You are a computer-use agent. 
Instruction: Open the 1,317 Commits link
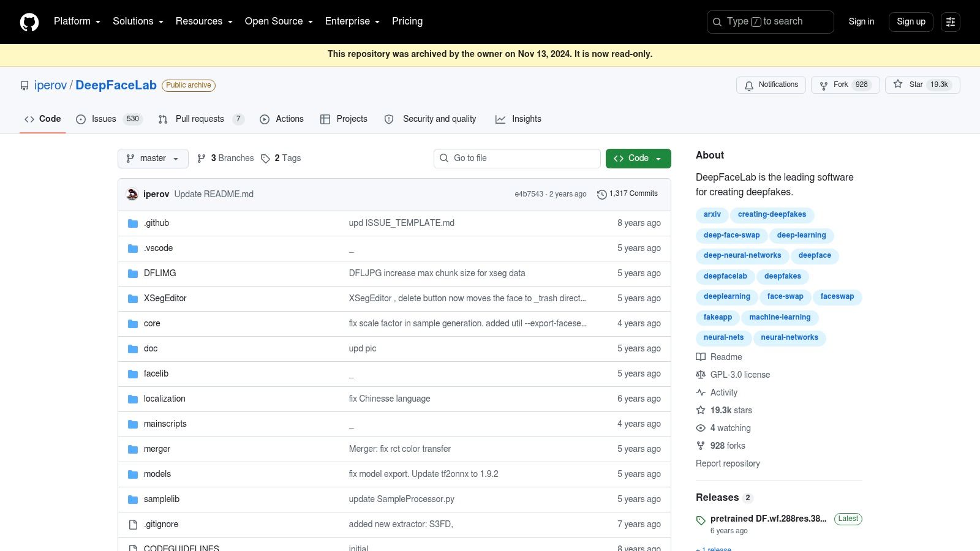click(x=627, y=194)
